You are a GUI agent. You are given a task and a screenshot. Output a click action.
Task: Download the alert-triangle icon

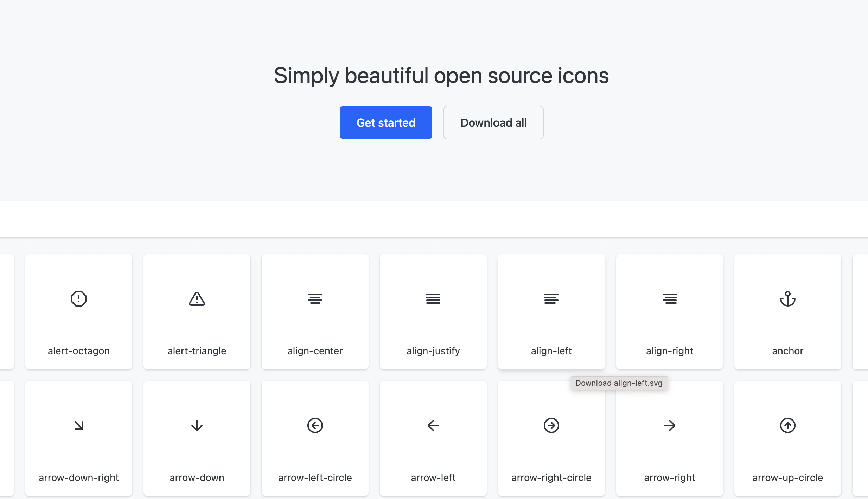pyautogui.click(x=197, y=299)
